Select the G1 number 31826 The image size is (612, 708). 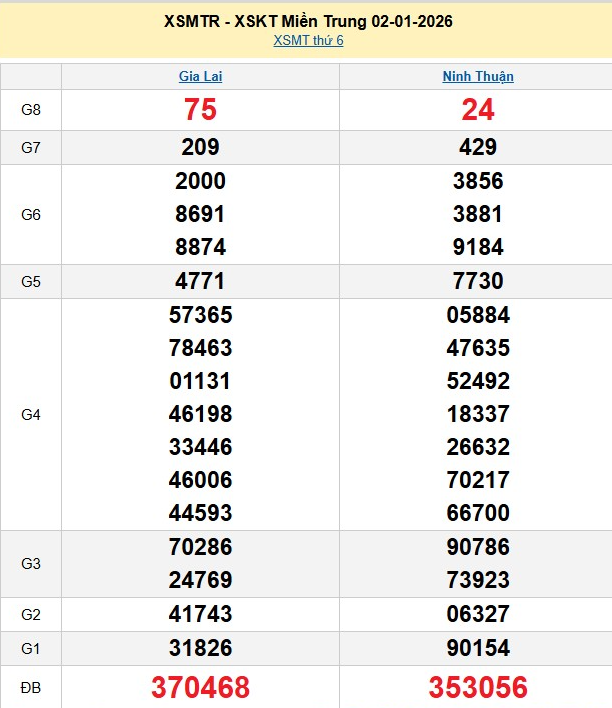200,648
